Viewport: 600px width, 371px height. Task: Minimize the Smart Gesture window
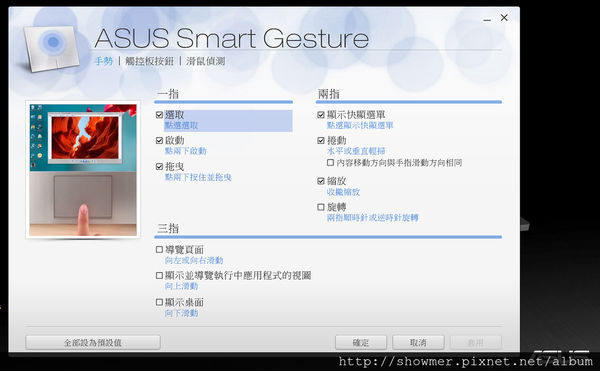coord(487,19)
